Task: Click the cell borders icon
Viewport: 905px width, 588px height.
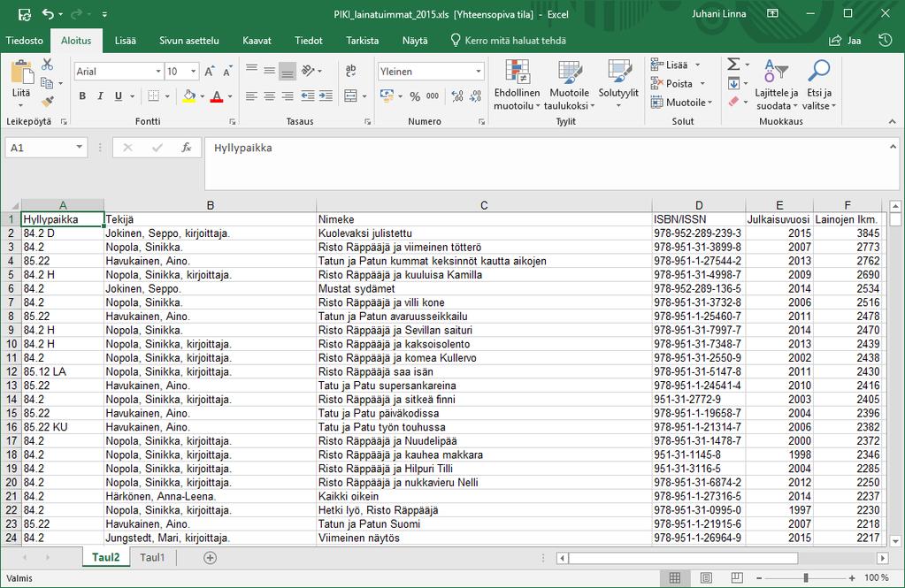Action: (154, 96)
